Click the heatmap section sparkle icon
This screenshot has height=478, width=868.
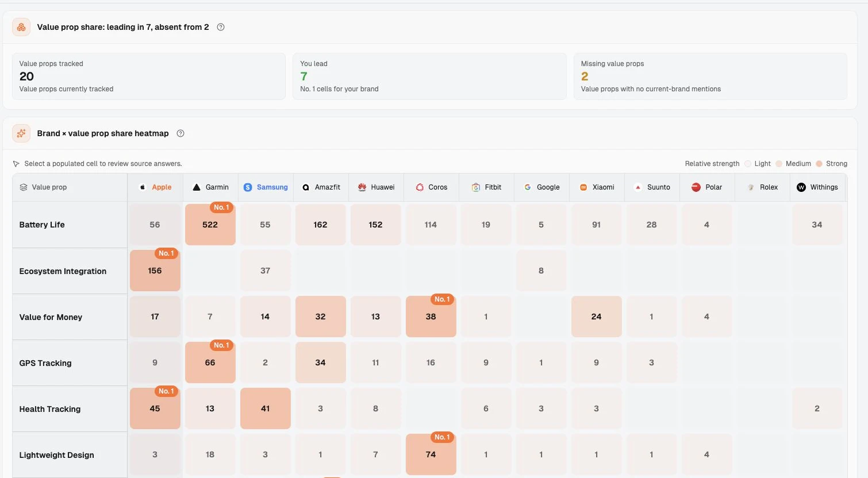tap(21, 133)
